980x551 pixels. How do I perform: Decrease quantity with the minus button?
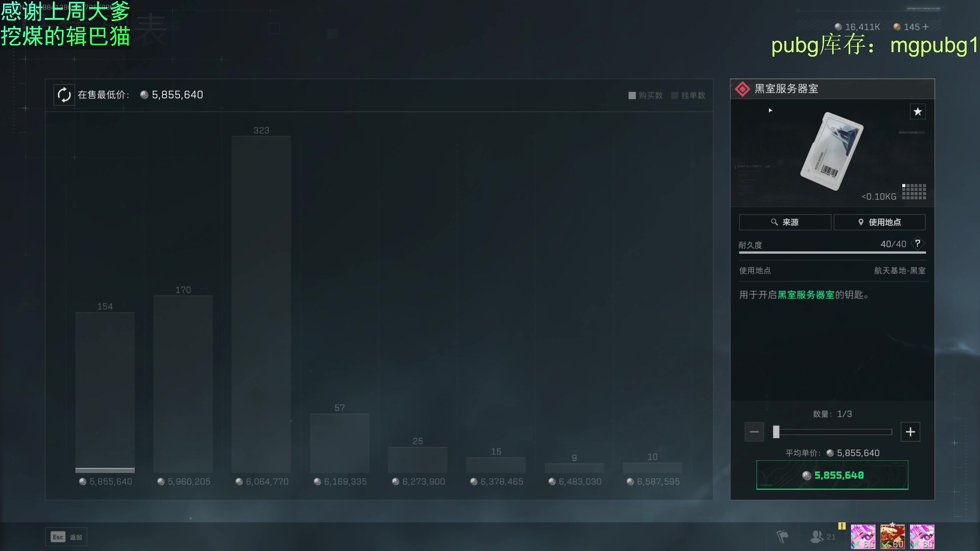754,432
